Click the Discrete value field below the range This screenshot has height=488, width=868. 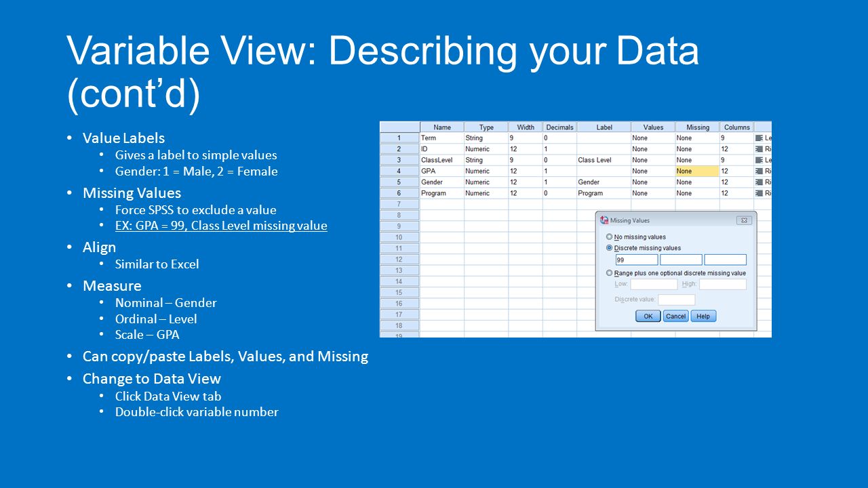coord(676,300)
